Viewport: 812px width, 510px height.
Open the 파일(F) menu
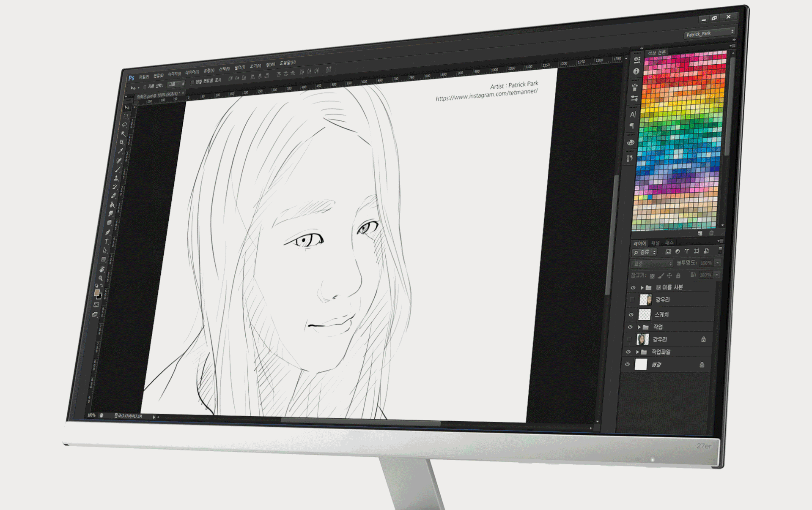click(x=144, y=77)
